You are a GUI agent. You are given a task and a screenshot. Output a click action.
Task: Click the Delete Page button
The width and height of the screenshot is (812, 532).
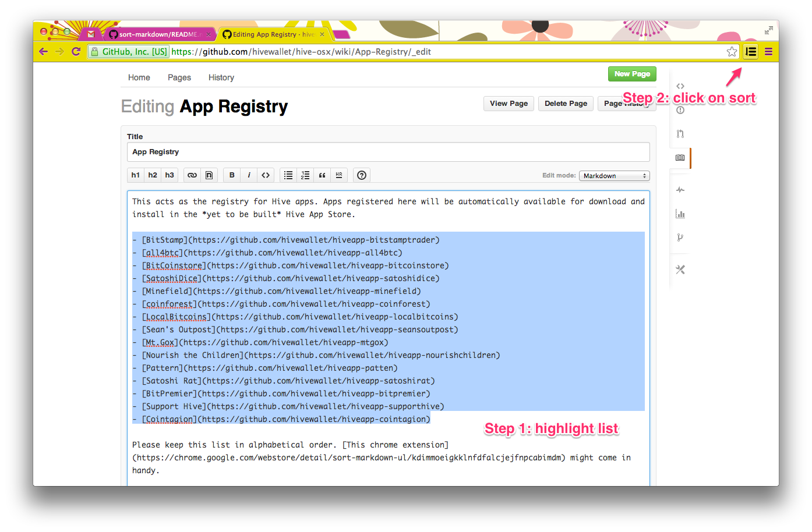pyautogui.click(x=566, y=104)
